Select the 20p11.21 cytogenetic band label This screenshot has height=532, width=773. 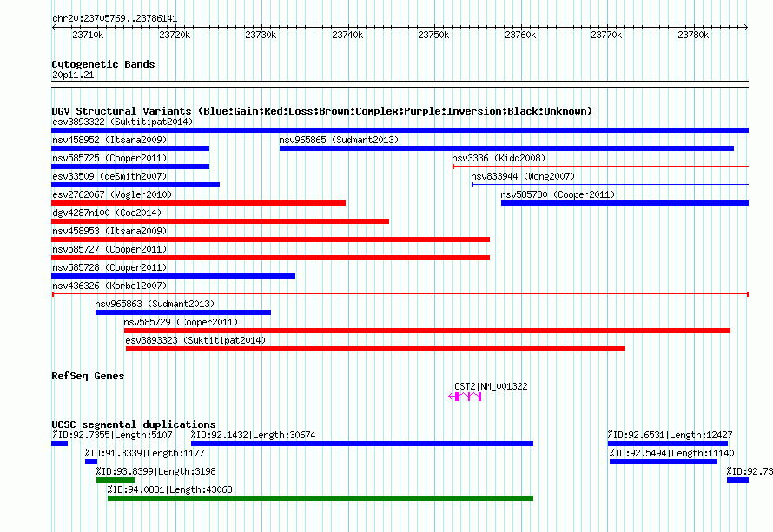pyautogui.click(x=73, y=75)
